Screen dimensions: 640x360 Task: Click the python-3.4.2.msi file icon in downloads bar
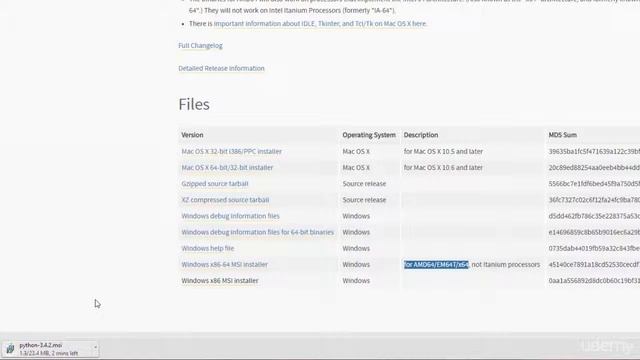tap(10, 349)
